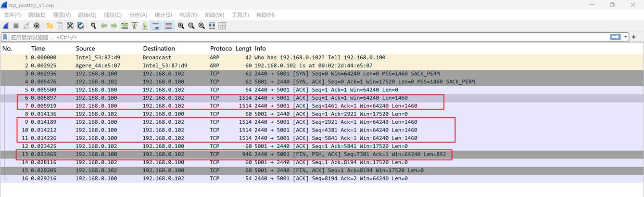The height and width of the screenshot is (197, 644).
Task: Sort by the Protocol column header
Action: pos(221,48)
